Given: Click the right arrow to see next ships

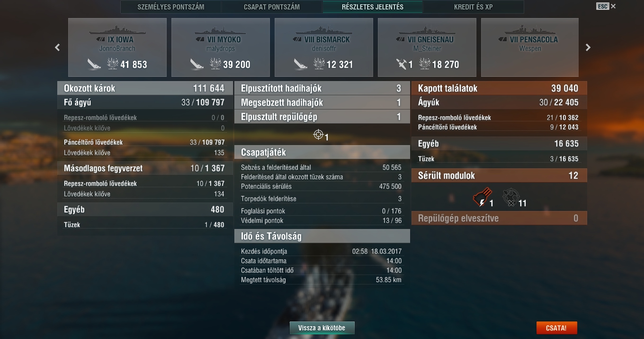Looking at the screenshot, I should [x=588, y=47].
